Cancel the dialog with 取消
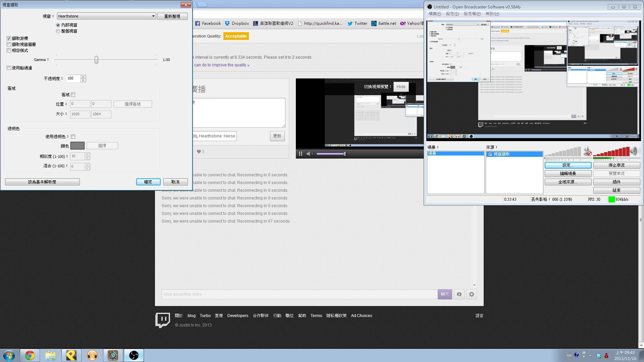This screenshot has height=362, width=644. 175,182
